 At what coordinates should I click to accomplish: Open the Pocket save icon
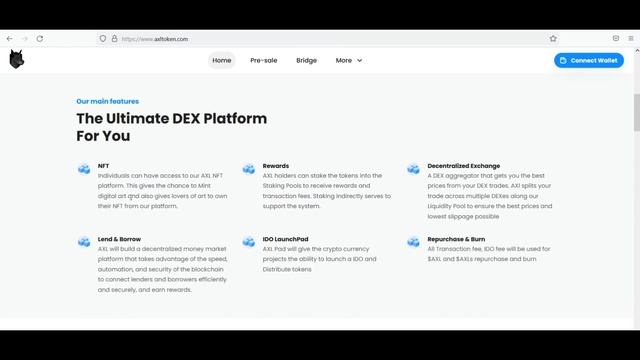point(616,38)
